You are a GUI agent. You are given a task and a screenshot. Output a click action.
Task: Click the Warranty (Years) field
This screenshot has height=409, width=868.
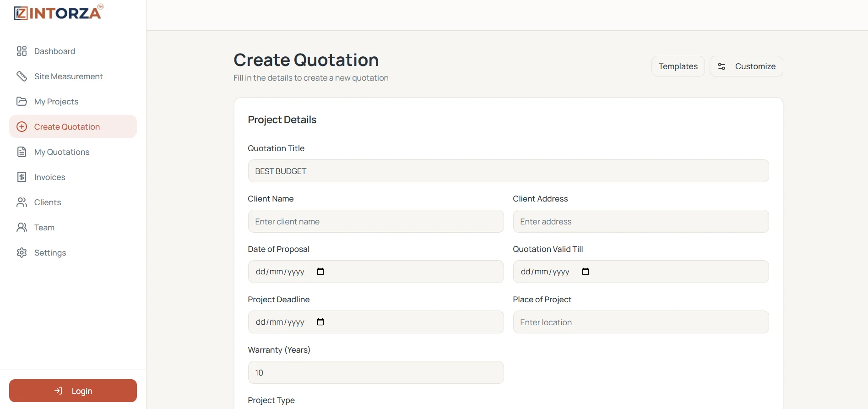376,372
